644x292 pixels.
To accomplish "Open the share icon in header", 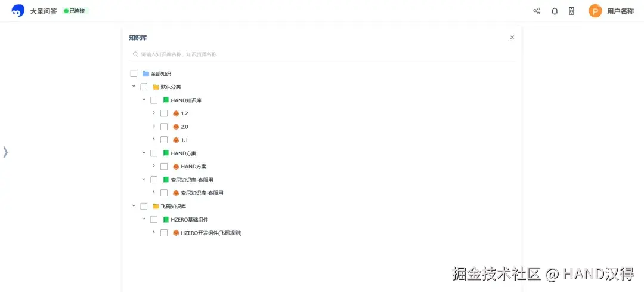I will click(x=537, y=11).
